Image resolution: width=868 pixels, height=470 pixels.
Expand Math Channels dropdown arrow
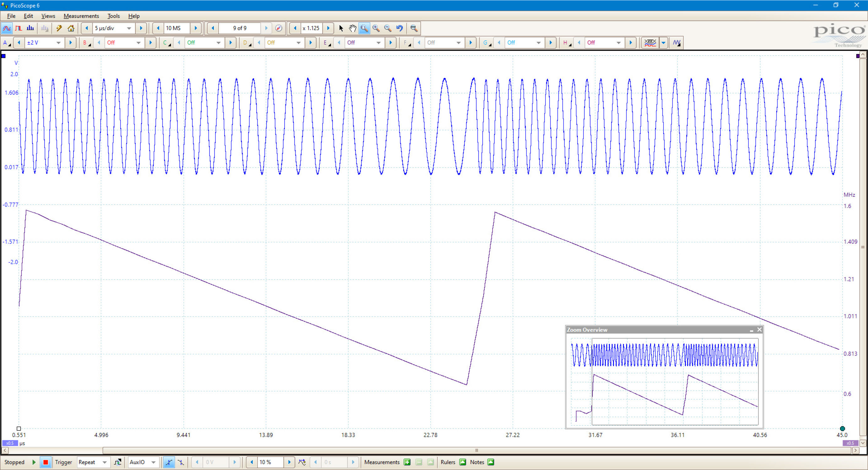[x=664, y=43]
